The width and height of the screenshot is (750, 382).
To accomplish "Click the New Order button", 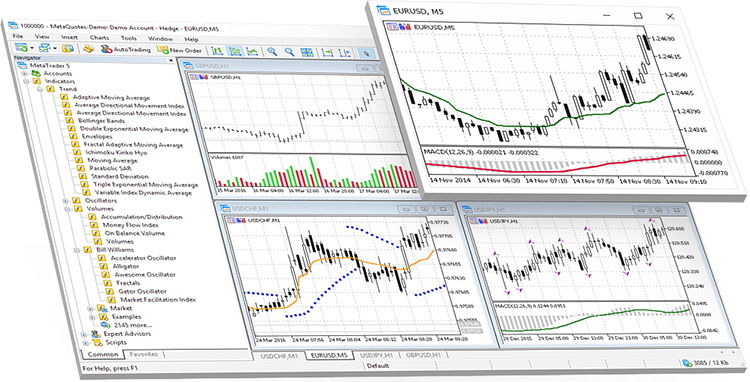I will [180, 50].
